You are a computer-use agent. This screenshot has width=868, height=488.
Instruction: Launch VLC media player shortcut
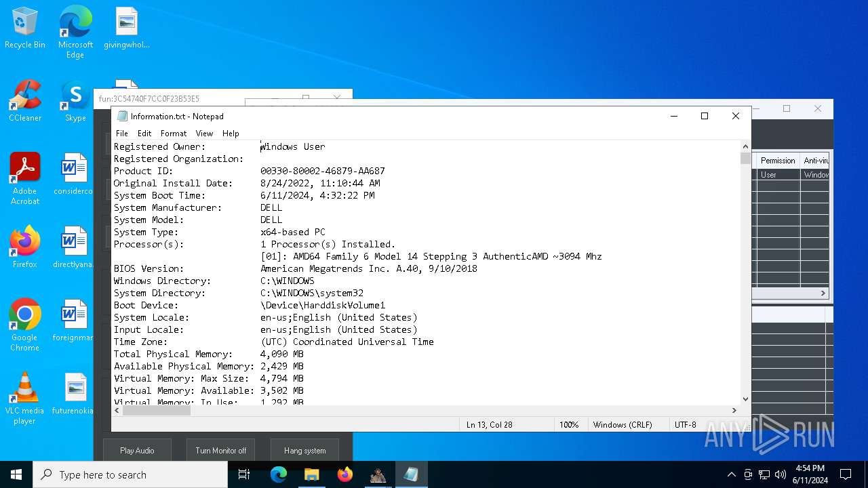tap(25, 399)
